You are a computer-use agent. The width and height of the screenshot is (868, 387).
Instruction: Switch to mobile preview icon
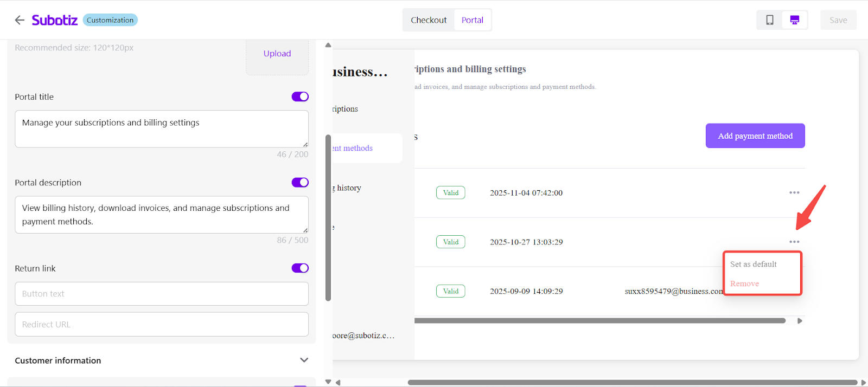pos(769,20)
